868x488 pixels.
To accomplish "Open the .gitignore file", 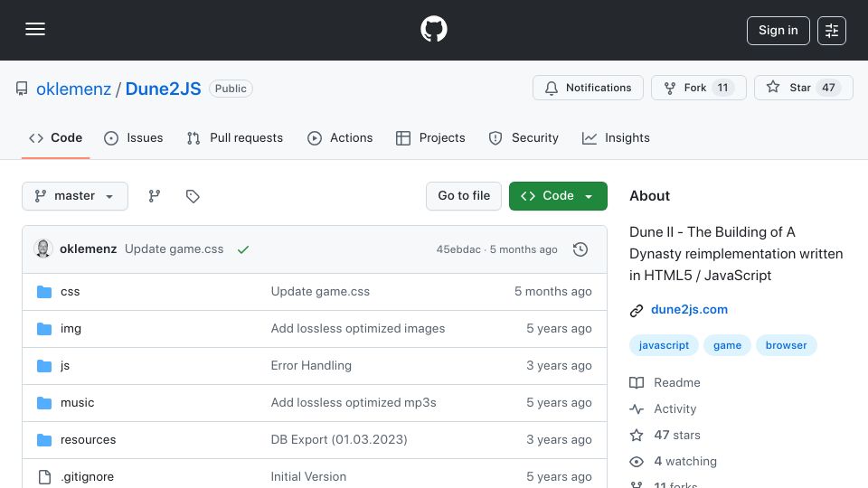I will [x=87, y=477].
